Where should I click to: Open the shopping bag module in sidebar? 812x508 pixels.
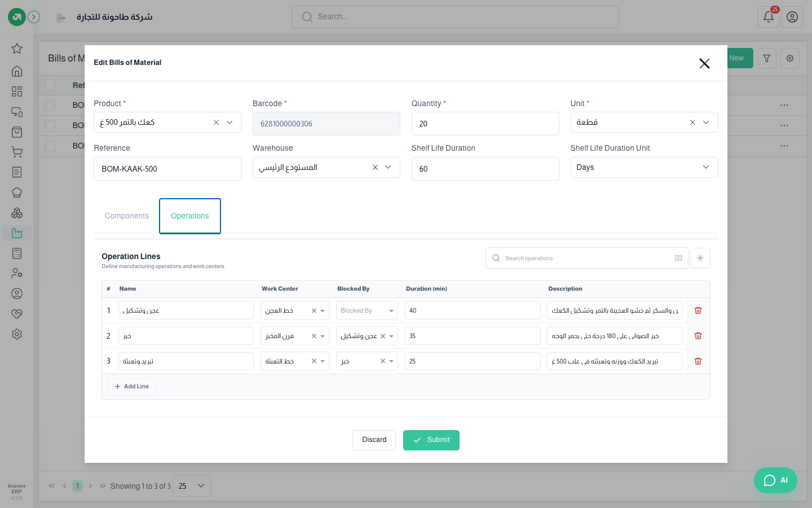[x=17, y=132]
